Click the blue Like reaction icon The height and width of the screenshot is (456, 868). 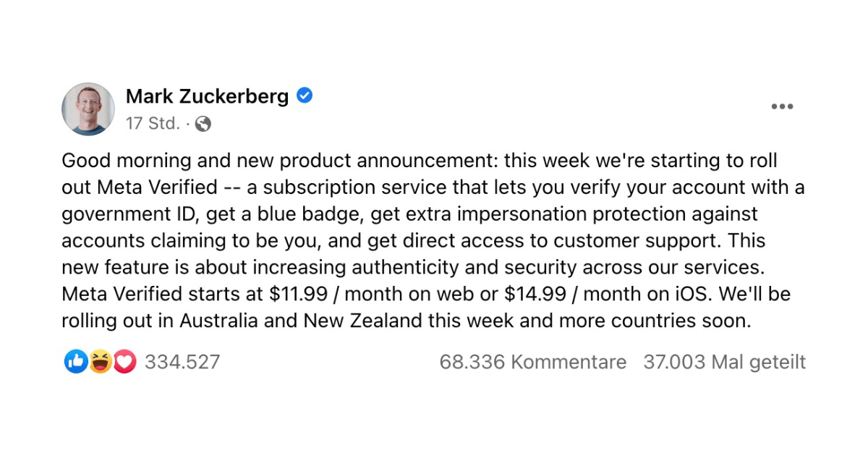[x=76, y=362]
